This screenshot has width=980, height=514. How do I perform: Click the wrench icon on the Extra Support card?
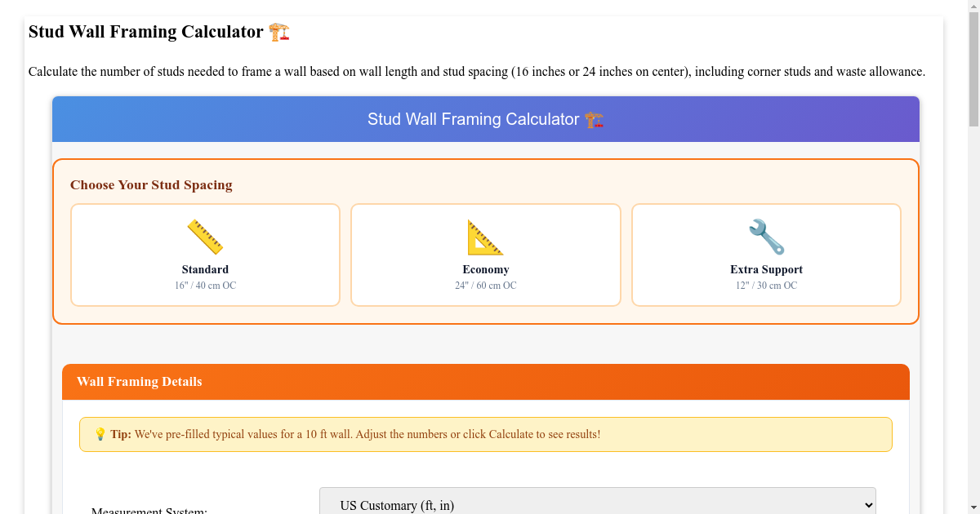(766, 236)
